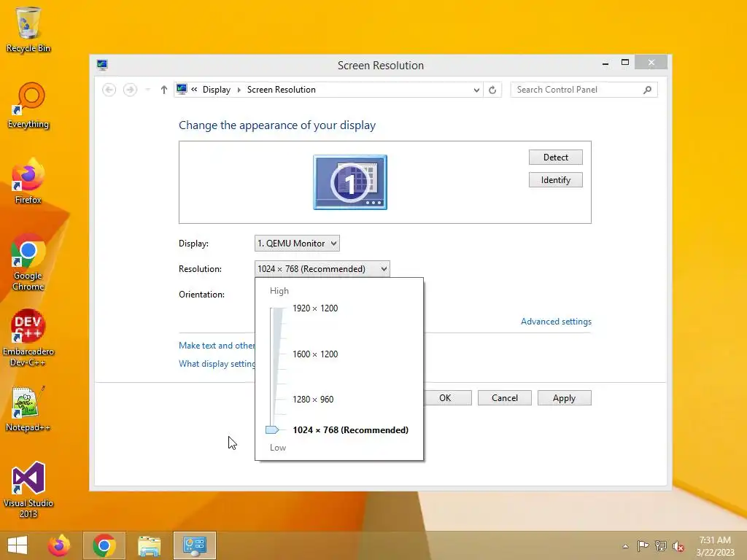Expand the Display breadcrumb arrow
This screenshot has width=747, height=560.
tap(239, 90)
